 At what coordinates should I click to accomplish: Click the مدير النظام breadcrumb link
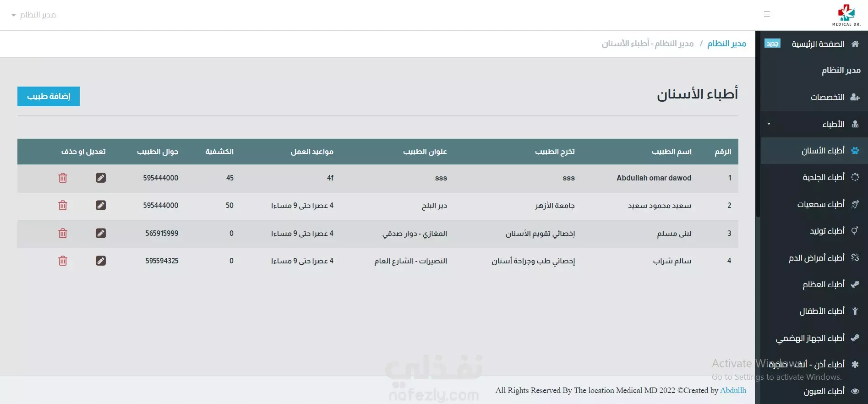pos(726,44)
